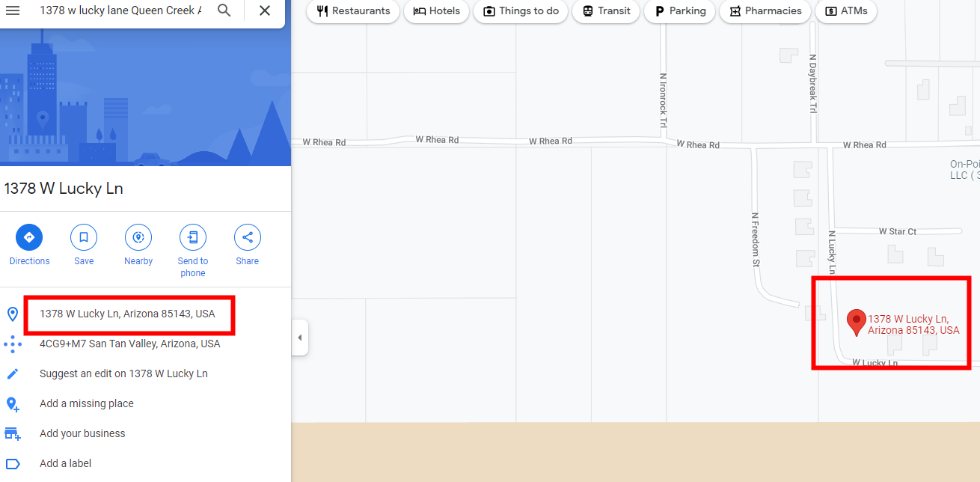Filter map by Restaurants
This screenshot has height=482, width=980.
pyautogui.click(x=353, y=11)
